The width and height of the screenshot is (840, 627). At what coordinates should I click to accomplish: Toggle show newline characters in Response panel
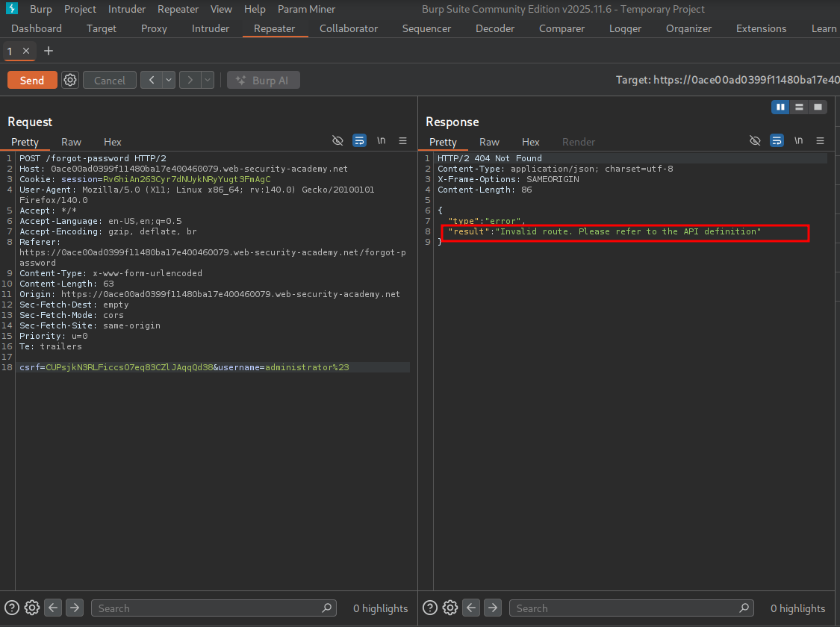pos(798,141)
